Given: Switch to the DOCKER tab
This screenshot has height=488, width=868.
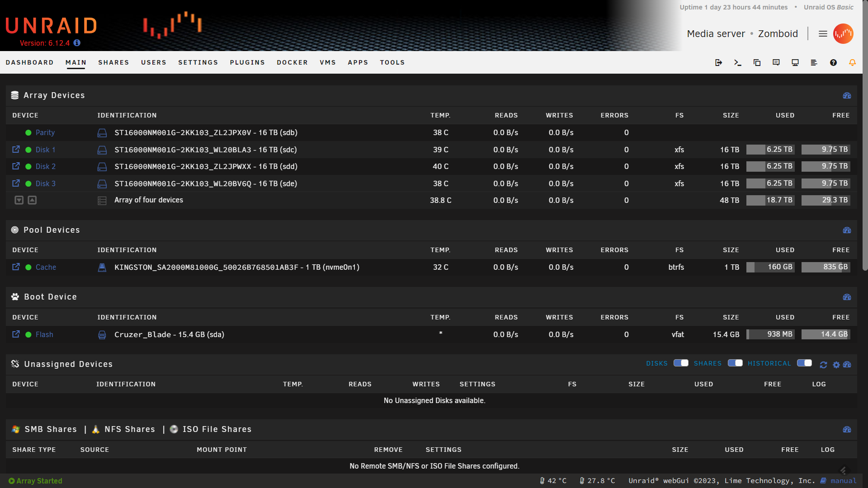Looking at the screenshot, I should (x=292, y=62).
